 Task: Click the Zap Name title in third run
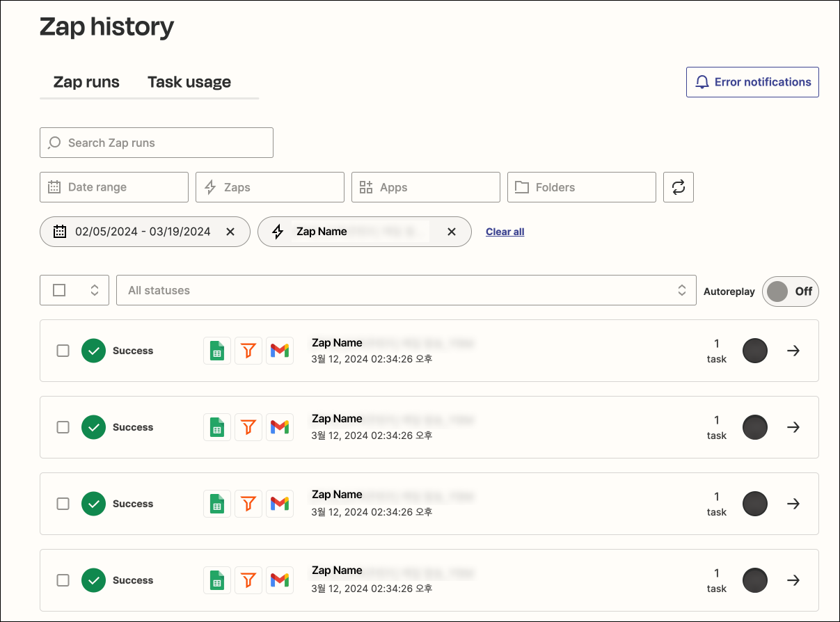coord(337,495)
